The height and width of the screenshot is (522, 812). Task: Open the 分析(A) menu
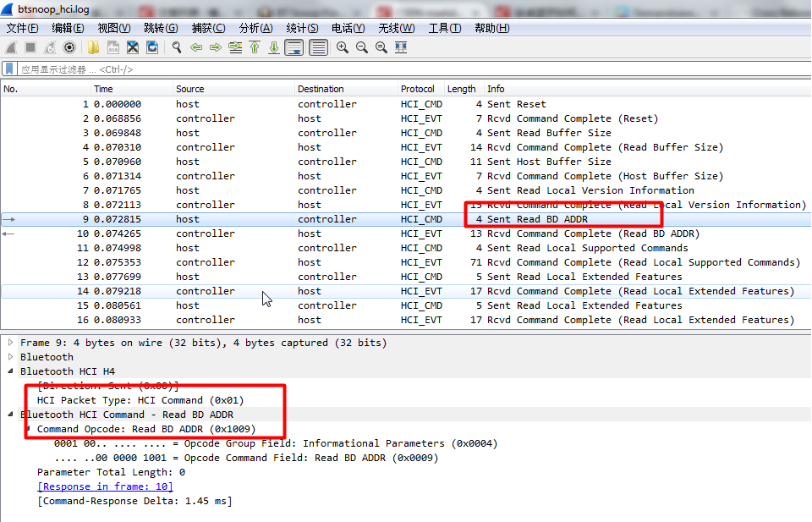tap(255, 29)
